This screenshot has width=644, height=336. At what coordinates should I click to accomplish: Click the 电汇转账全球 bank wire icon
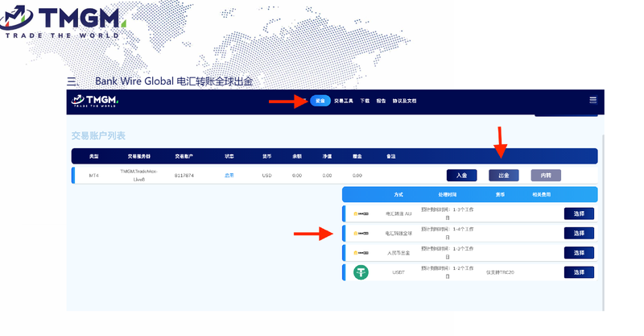tap(361, 234)
